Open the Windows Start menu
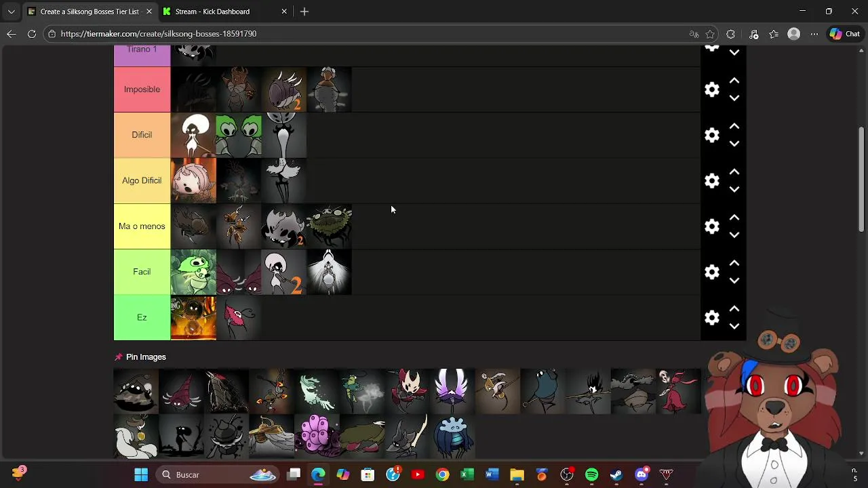The image size is (868, 488). pos(141,474)
